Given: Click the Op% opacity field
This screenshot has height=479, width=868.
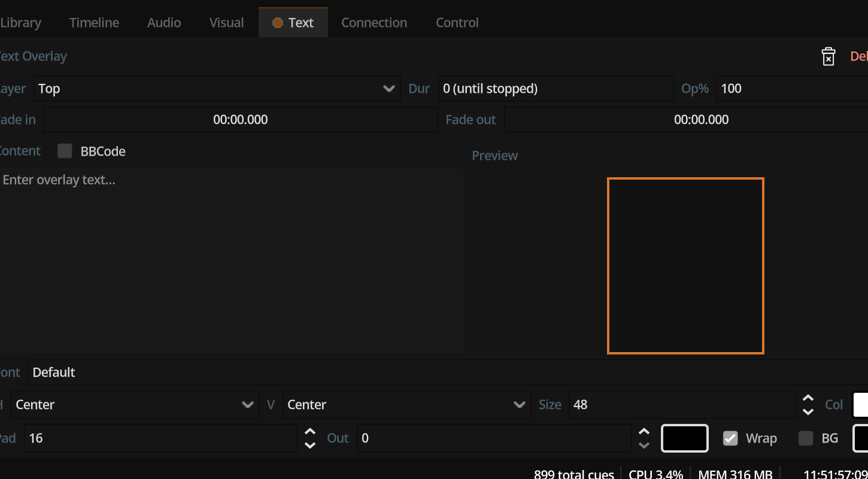Looking at the screenshot, I should point(792,89).
